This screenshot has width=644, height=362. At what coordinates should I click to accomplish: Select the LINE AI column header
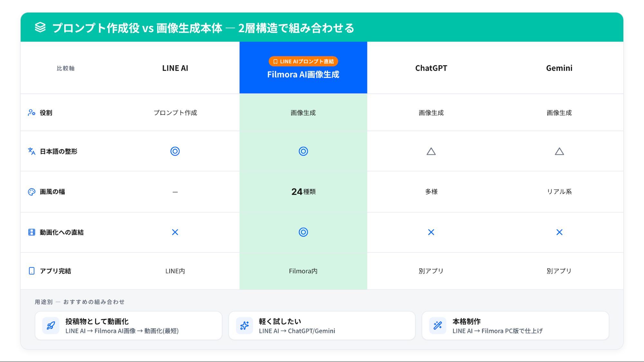click(x=175, y=68)
